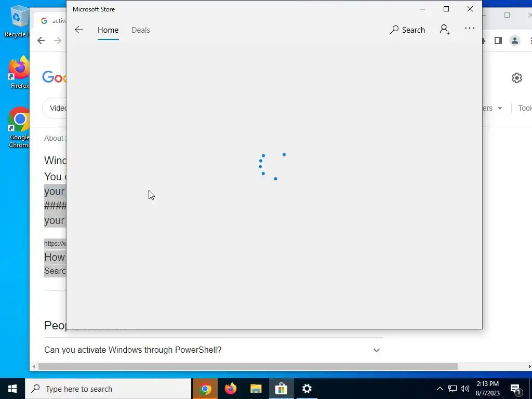Expand the filters dropdown arrow in Google
The height and width of the screenshot is (399, 532).
coord(500,108)
